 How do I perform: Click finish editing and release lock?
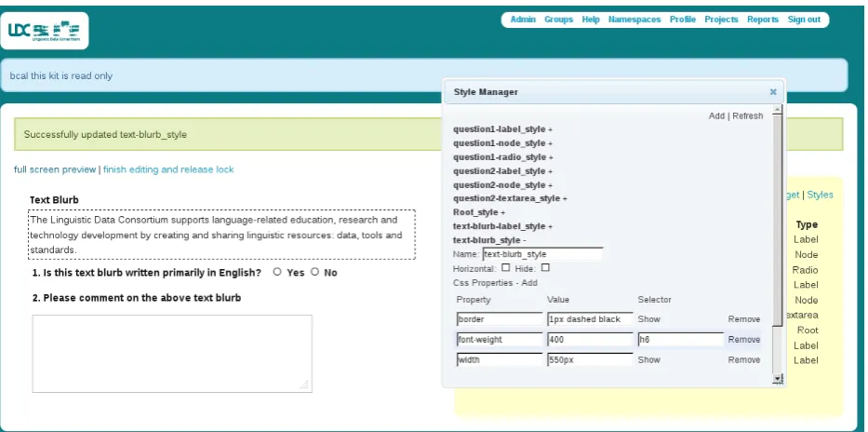[x=168, y=169]
